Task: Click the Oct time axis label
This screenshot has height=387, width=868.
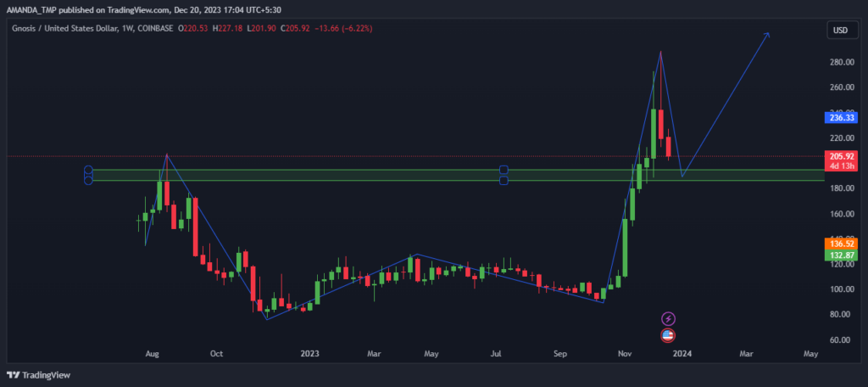Action: point(216,353)
